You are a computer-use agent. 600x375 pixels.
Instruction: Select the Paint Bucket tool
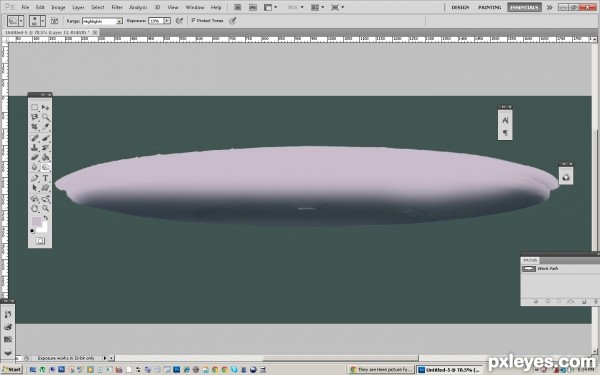tap(46, 157)
